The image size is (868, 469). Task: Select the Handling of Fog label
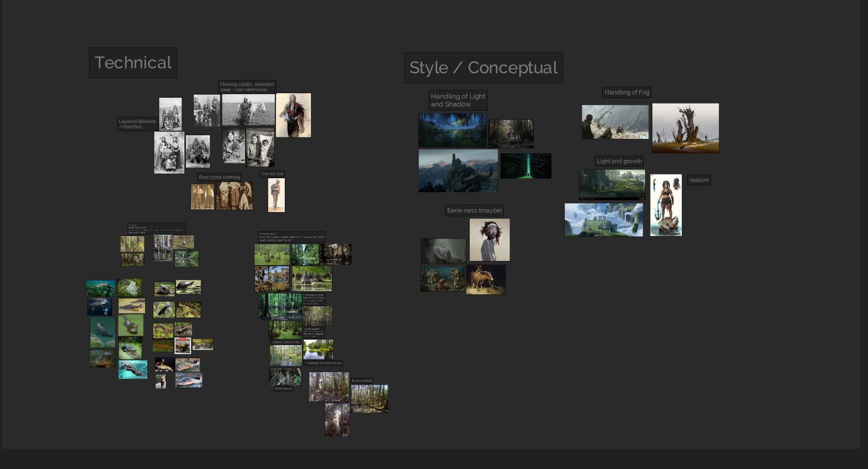coord(627,92)
